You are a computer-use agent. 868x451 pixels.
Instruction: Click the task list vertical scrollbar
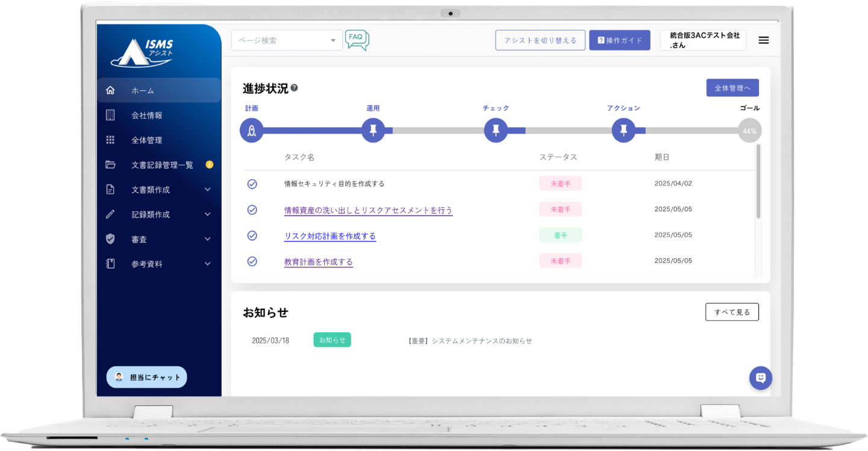click(x=758, y=181)
